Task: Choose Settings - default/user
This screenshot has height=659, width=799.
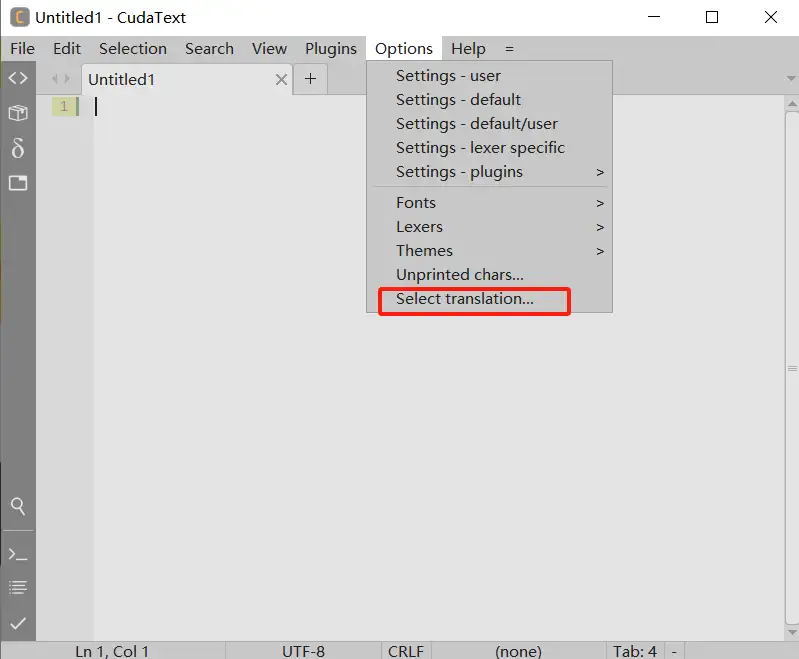Action: 489,123
